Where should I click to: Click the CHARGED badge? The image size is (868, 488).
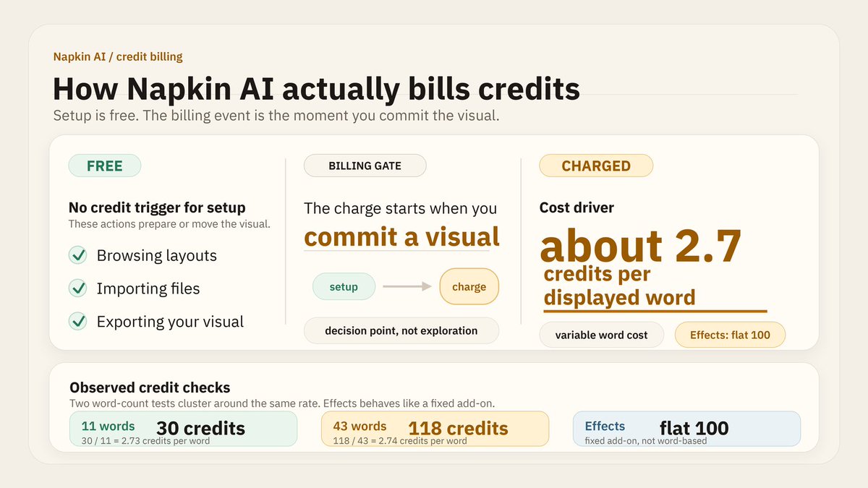tap(596, 166)
